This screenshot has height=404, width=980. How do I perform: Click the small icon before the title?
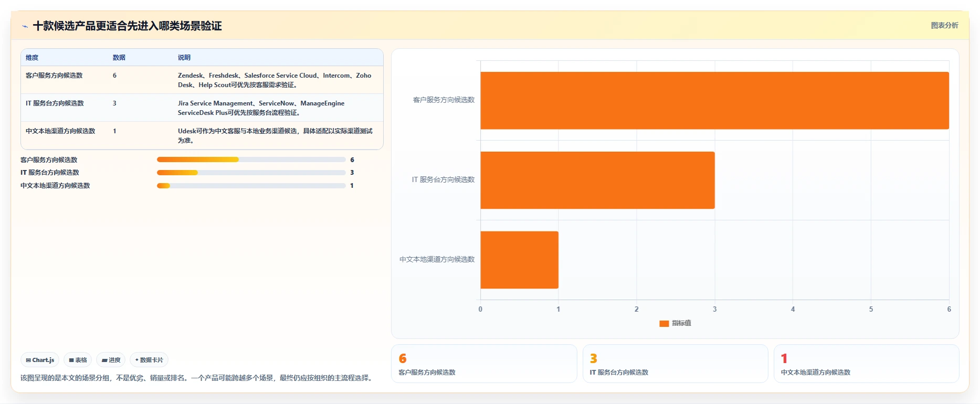tap(25, 26)
